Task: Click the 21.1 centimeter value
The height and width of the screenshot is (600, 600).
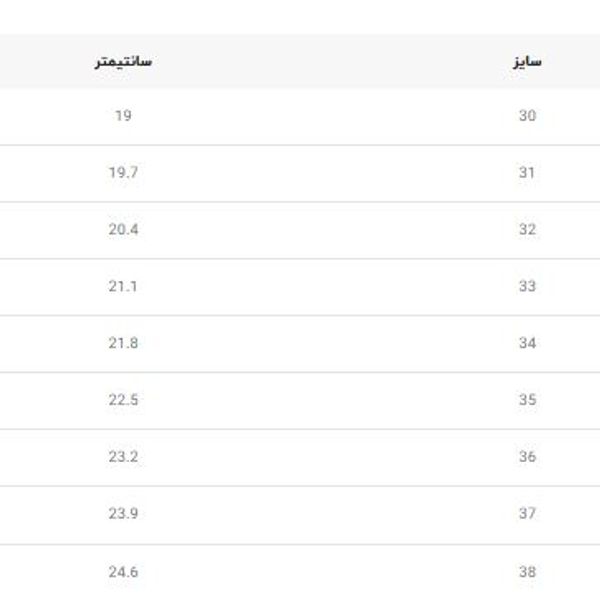Action: (123, 287)
